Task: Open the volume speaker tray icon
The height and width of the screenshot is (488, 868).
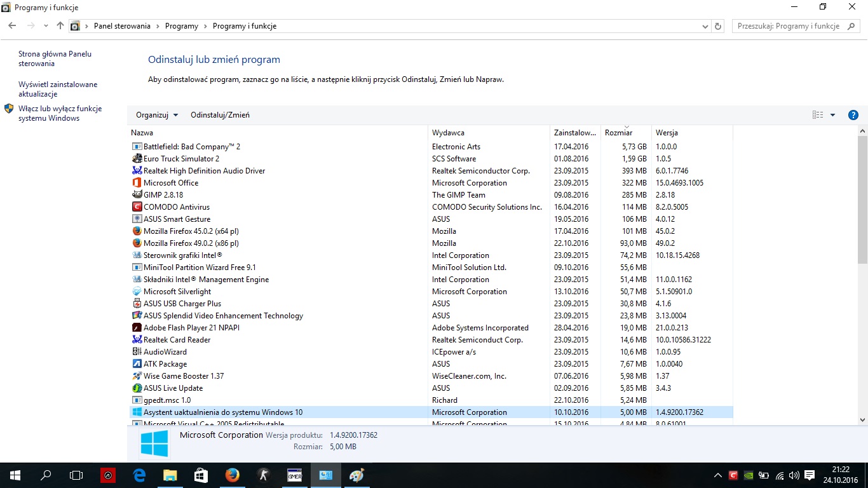Action: tap(794, 475)
